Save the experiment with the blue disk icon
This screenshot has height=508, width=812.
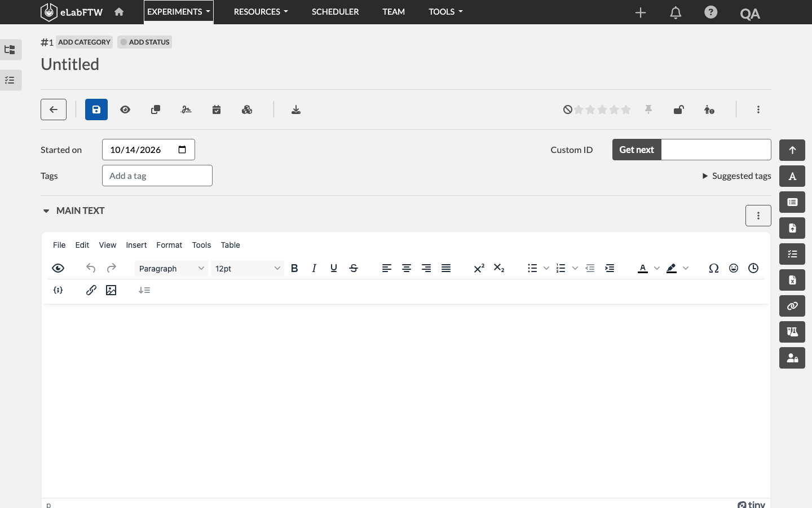click(x=96, y=110)
